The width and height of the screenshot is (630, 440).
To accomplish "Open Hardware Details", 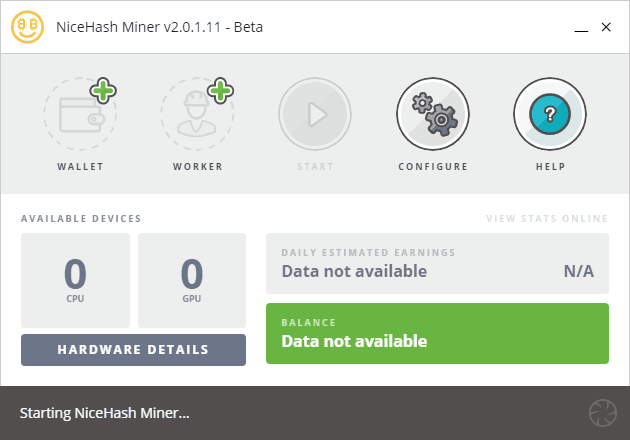I will [x=133, y=350].
